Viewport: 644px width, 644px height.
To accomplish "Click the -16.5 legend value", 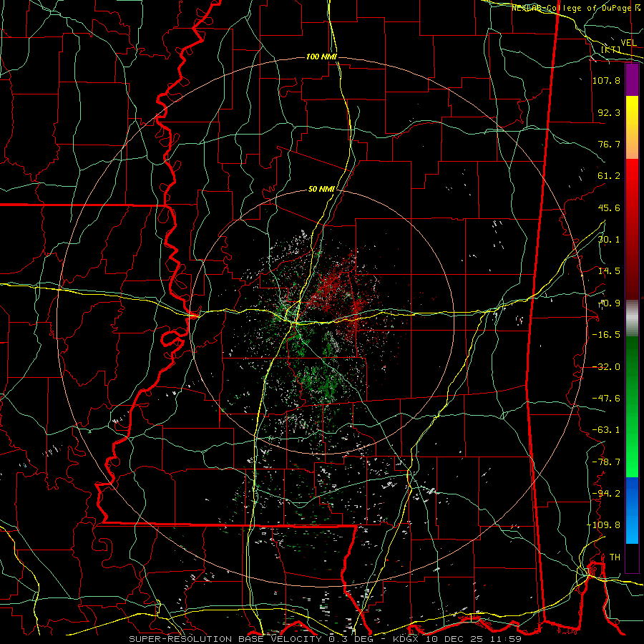I will [606, 335].
